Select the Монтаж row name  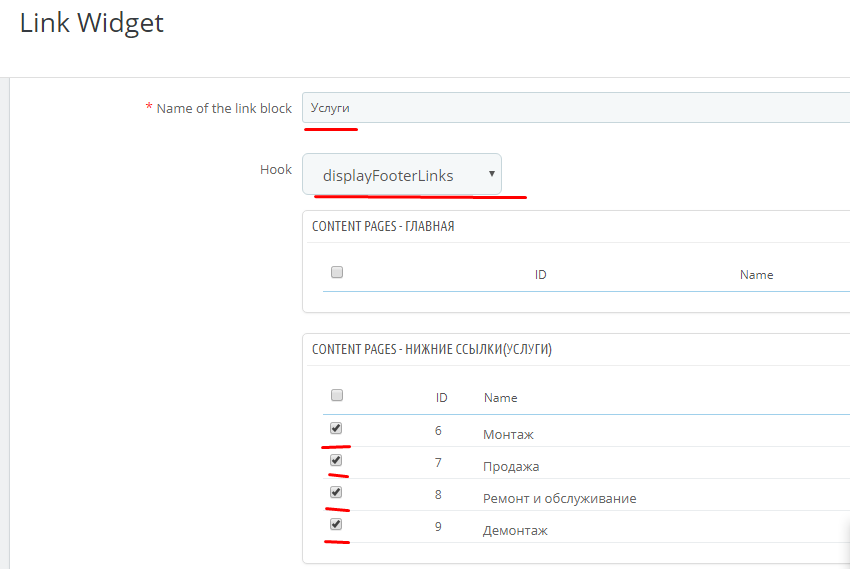[508, 435]
